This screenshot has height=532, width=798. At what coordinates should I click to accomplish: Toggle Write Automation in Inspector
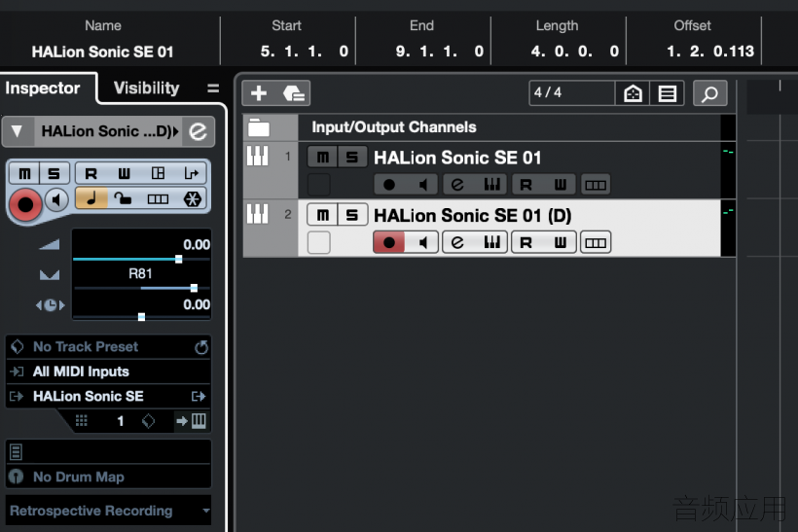(125, 173)
